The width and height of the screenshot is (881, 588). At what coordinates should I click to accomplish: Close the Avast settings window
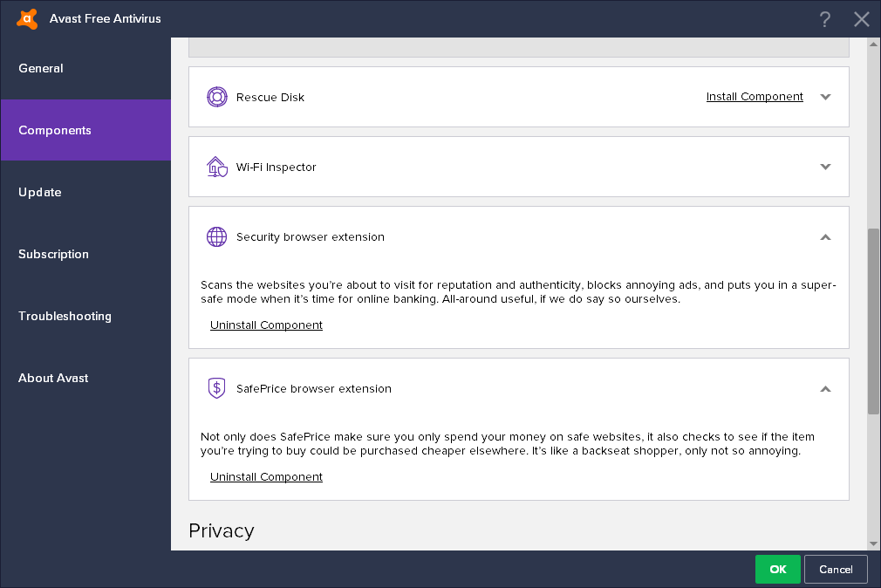pos(861,19)
